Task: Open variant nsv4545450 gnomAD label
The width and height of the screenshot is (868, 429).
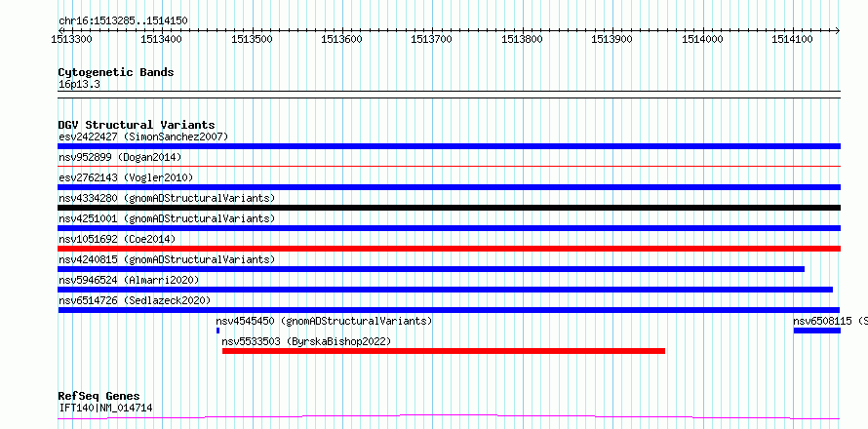Action: (x=324, y=321)
